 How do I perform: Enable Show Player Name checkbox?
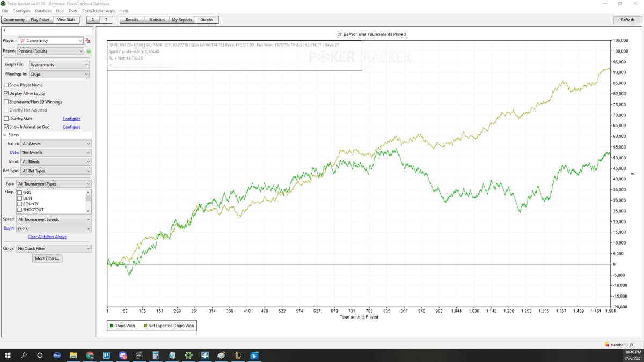point(6,85)
